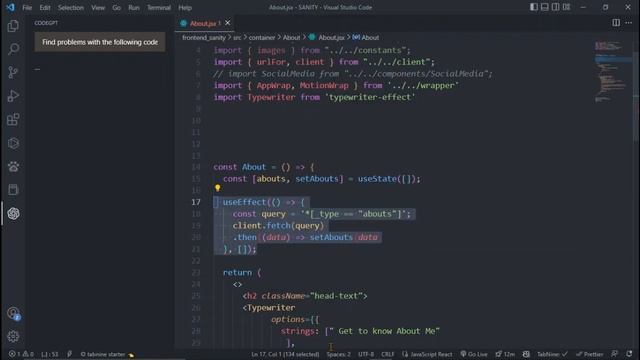Image resolution: width=640 pixels, height=360 pixels.
Task: Change line endings via CRLF status
Action: click(387, 354)
